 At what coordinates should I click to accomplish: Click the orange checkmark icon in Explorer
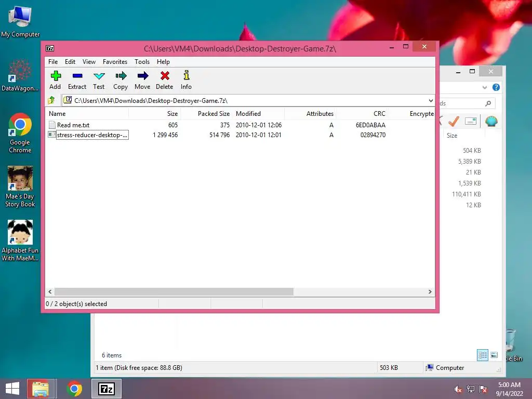[454, 121]
